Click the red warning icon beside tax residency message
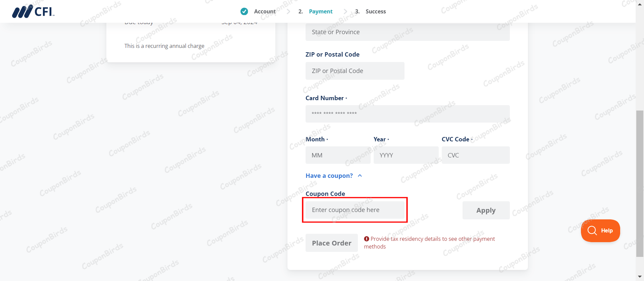The height and width of the screenshot is (281, 644). coord(367,239)
